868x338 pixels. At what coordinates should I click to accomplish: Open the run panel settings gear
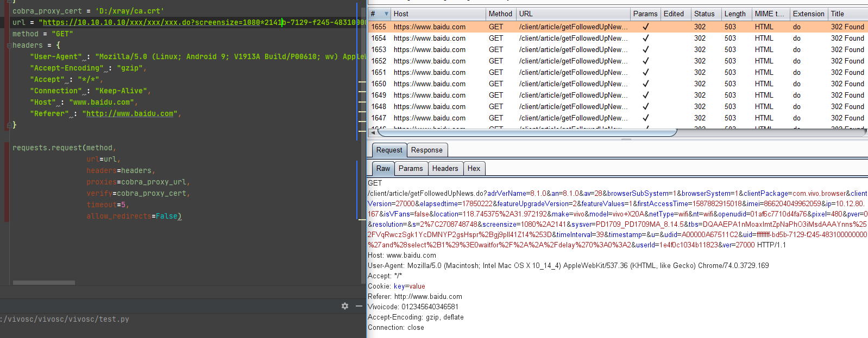coord(345,306)
